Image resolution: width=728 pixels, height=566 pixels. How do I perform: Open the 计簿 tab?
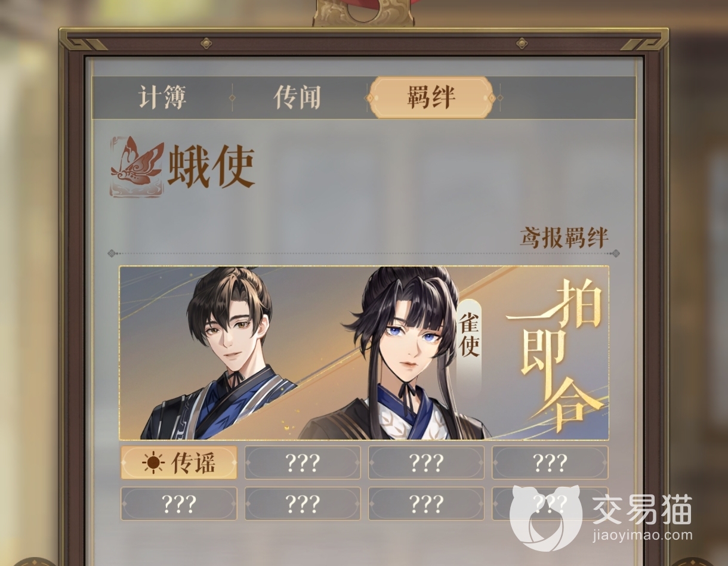(x=162, y=97)
